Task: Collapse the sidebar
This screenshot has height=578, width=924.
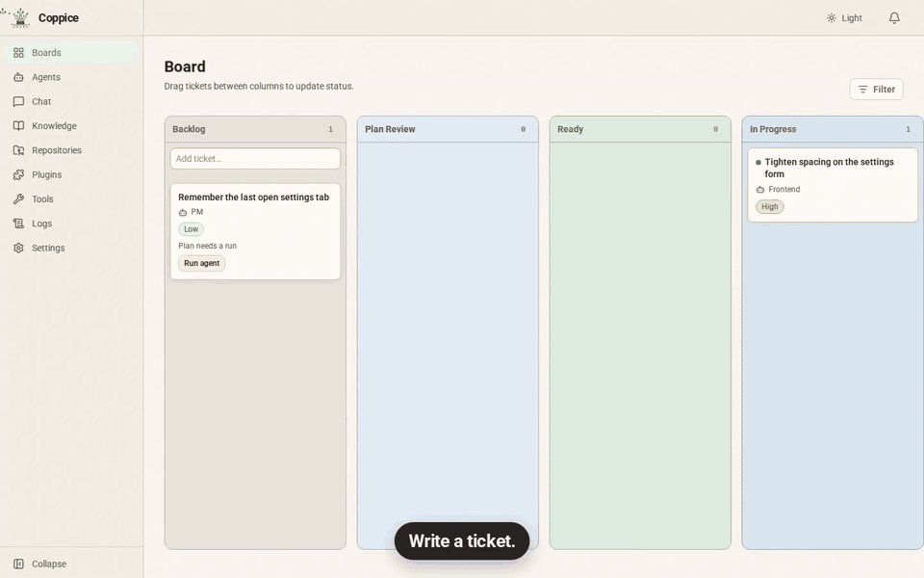Action: tap(72, 564)
